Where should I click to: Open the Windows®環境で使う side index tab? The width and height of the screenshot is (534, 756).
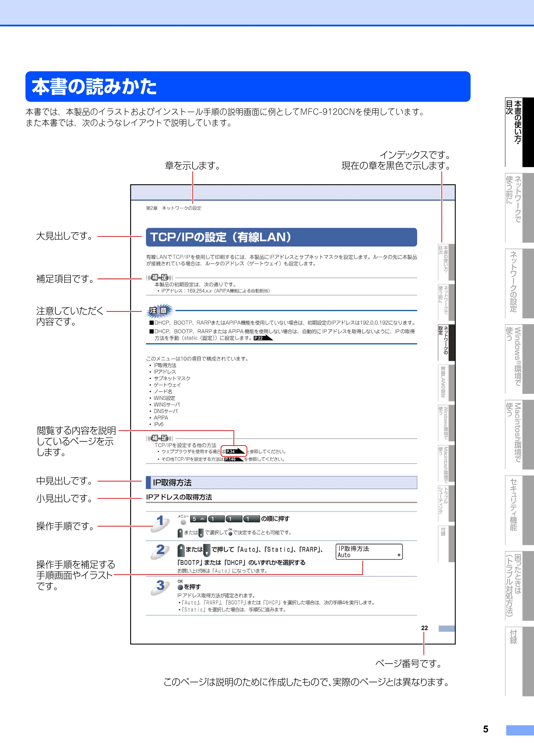[519, 359]
